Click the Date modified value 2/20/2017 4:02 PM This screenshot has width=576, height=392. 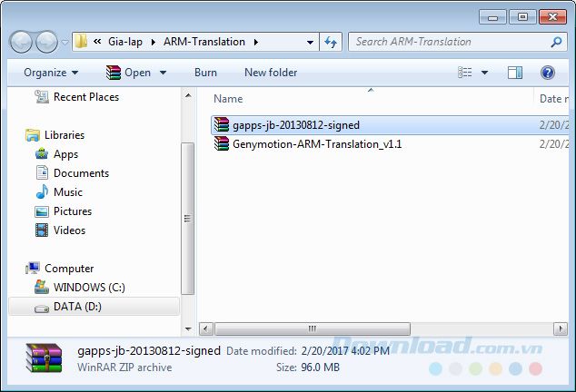point(345,351)
